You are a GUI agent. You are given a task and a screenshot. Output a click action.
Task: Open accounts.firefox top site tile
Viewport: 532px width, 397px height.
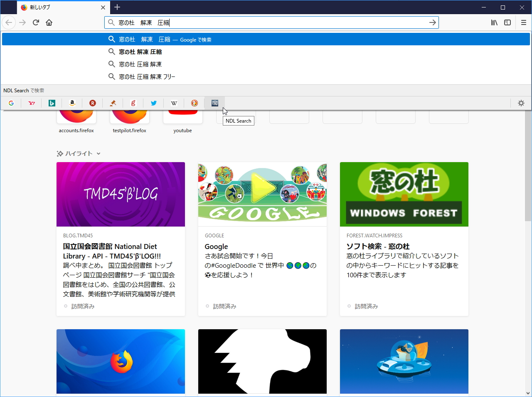76,121
